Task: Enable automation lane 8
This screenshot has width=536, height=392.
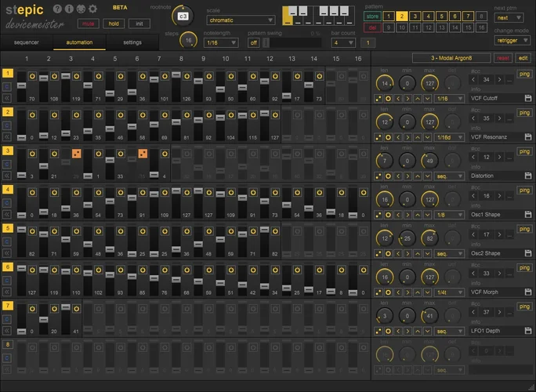Action: (8, 344)
